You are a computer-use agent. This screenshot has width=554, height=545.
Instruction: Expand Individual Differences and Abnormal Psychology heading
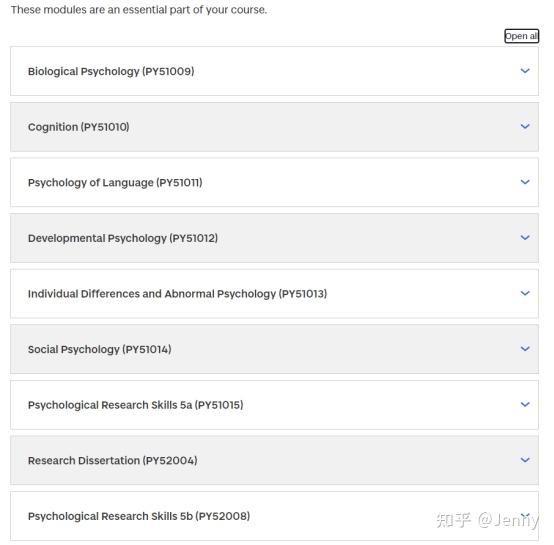177,294
